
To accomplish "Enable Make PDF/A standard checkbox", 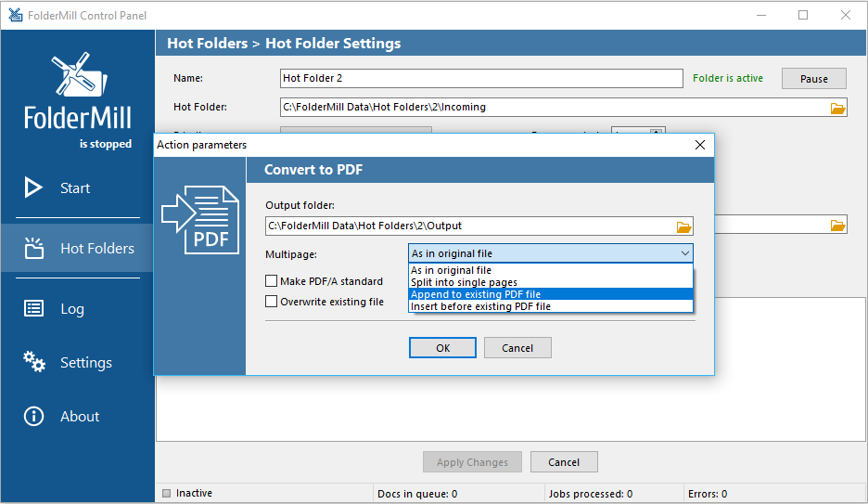I will point(272,281).
